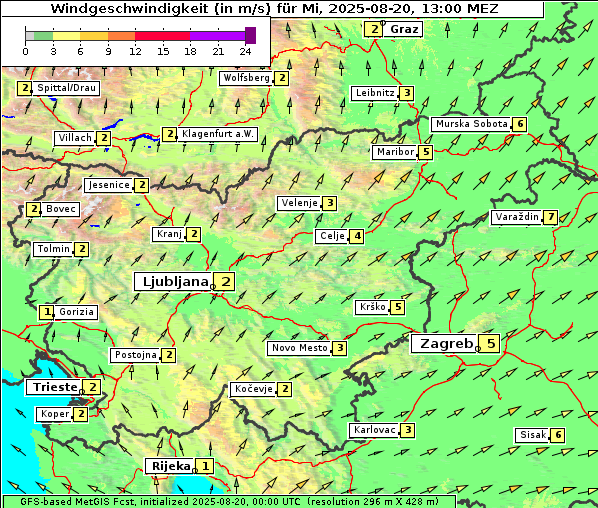598x508 pixels.
Task: Click the wind value box beside Krško
Action: click(x=397, y=307)
